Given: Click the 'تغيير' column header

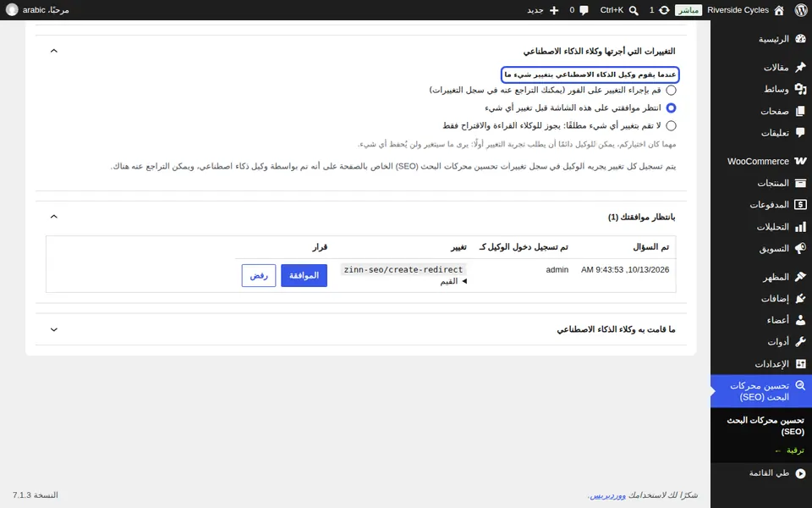Looking at the screenshot, I should [458, 247].
